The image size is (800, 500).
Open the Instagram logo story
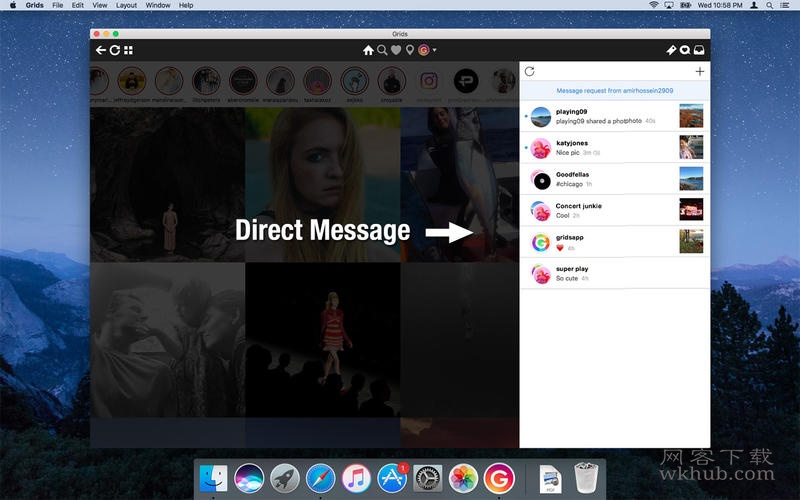[429, 81]
